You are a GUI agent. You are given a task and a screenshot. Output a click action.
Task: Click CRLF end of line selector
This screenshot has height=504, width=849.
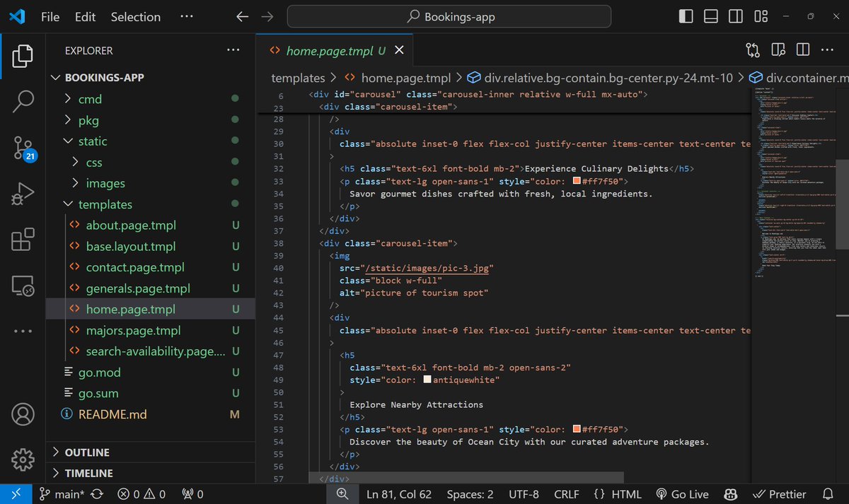[567, 494]
